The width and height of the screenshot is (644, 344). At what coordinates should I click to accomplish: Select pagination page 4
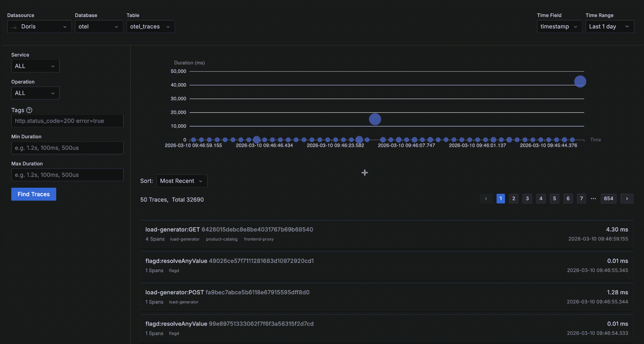(x=541, y=198)
